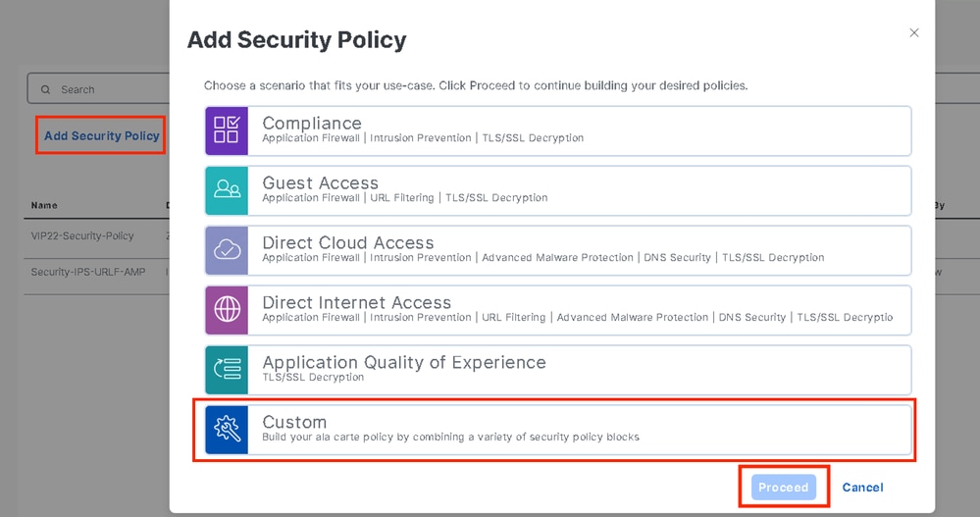This screenshot has height=517, width=980.
Task: Click the 'Choose a scenario' instruction text
Action: tap(476, 85)
